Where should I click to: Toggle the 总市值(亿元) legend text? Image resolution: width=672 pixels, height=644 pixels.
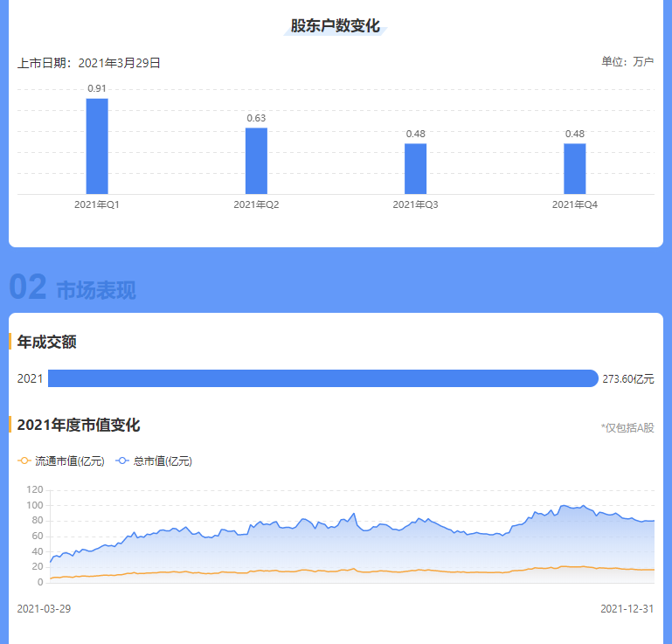(163, 461)
